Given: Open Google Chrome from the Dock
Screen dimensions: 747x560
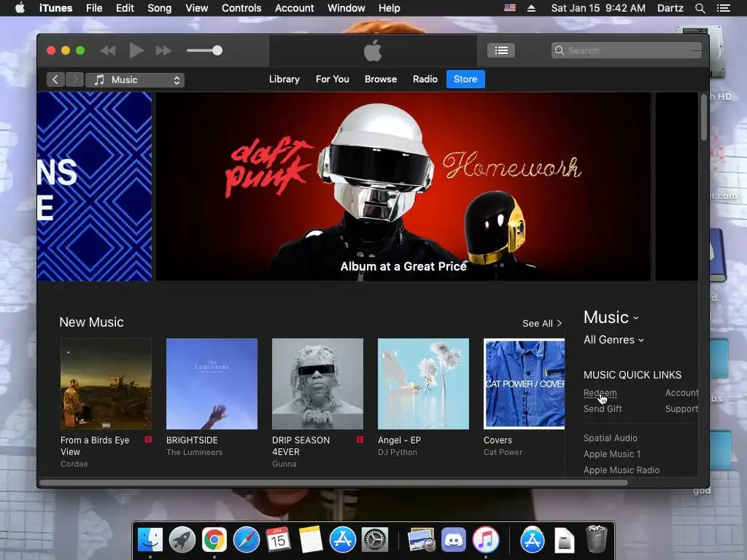Looking at the screenshot, I should [214, 540].
